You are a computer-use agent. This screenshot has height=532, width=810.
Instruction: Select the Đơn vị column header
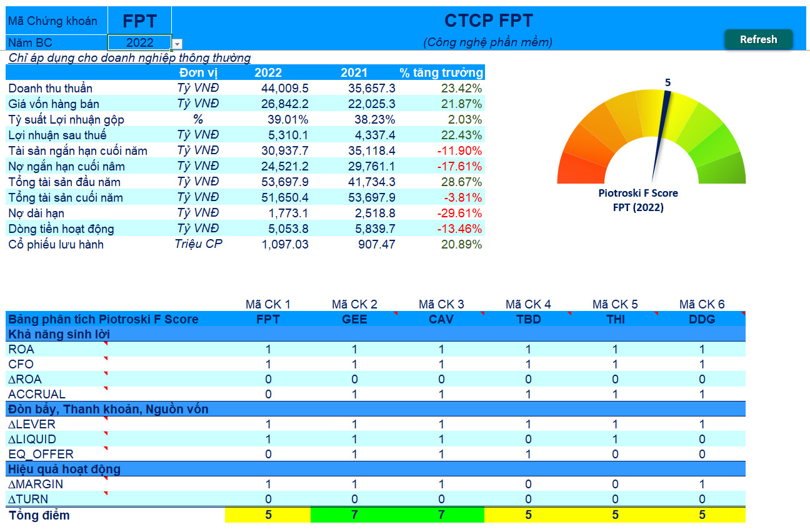click(198, 72)
